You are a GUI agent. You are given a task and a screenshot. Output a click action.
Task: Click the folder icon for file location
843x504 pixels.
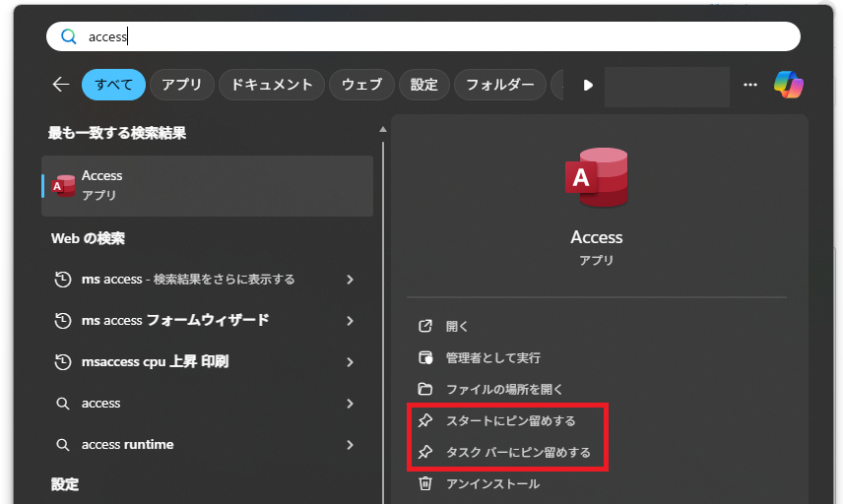point(425,389)
